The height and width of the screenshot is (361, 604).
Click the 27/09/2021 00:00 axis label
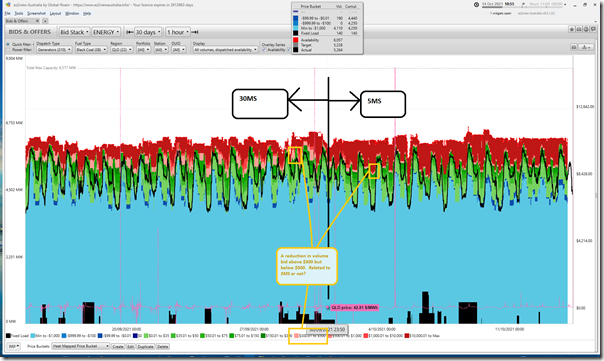point(253,329)
